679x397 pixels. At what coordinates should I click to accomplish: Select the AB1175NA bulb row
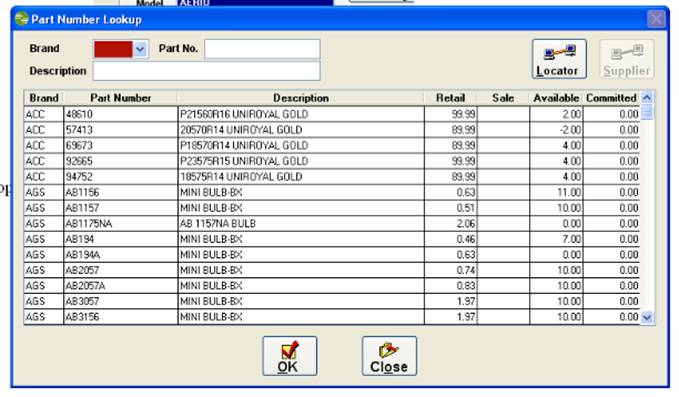click(332, 223)
